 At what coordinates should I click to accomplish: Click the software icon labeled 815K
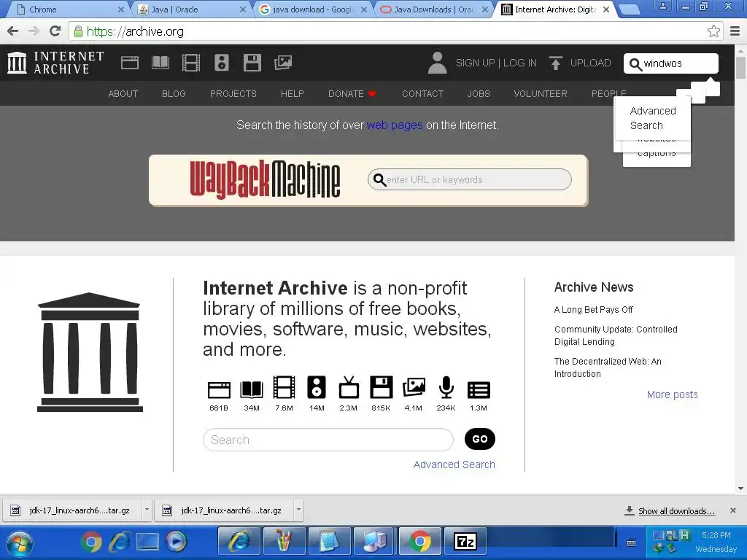pos(381,387)
